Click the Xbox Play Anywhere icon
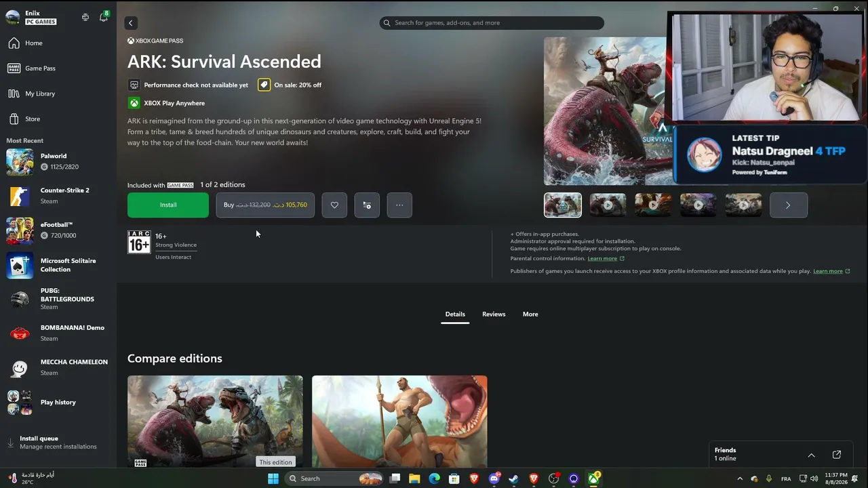Screen dimensions: 868x488 tap(134, 103)
